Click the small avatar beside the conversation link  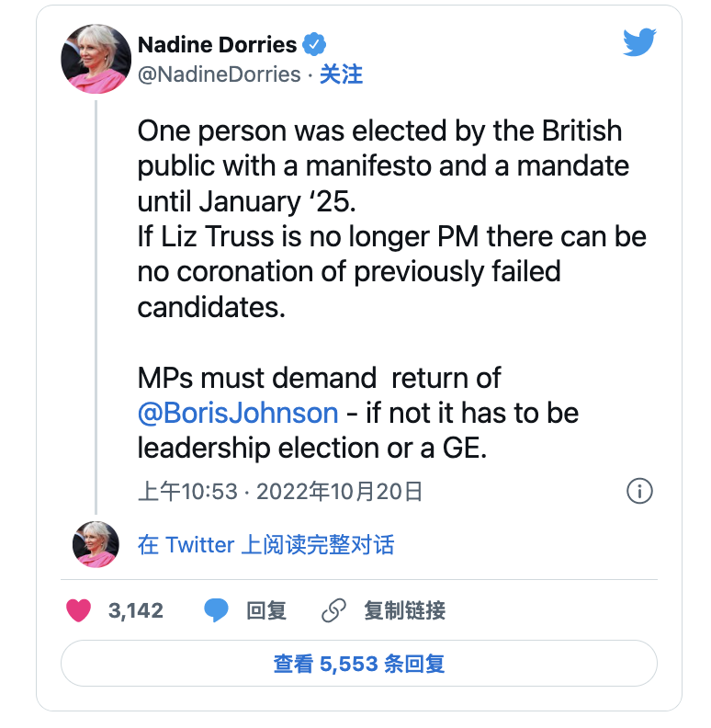96,544
